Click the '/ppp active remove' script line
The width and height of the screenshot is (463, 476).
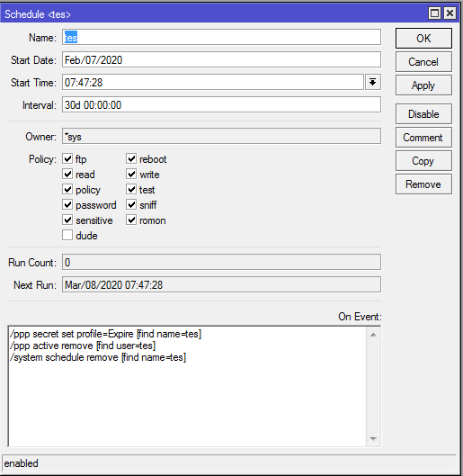click(83, 346)
